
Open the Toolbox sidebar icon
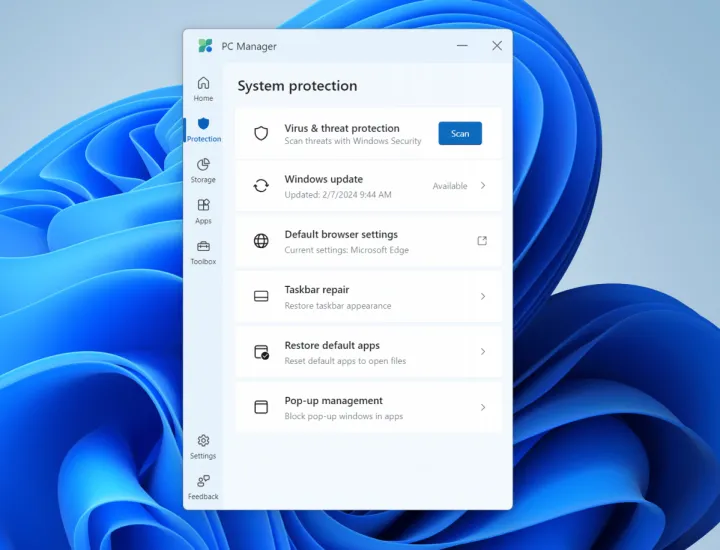(203, 247)
